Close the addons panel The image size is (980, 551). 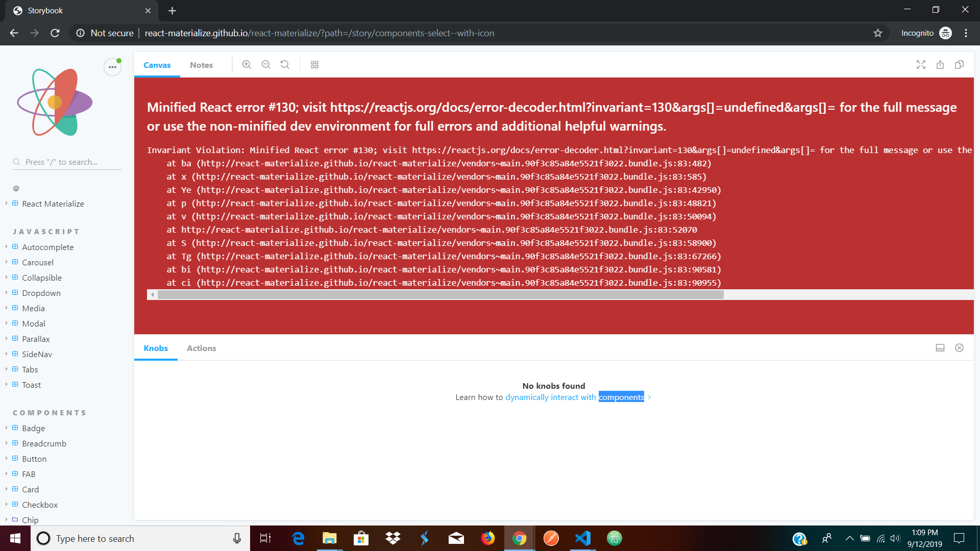click(959, 347)
